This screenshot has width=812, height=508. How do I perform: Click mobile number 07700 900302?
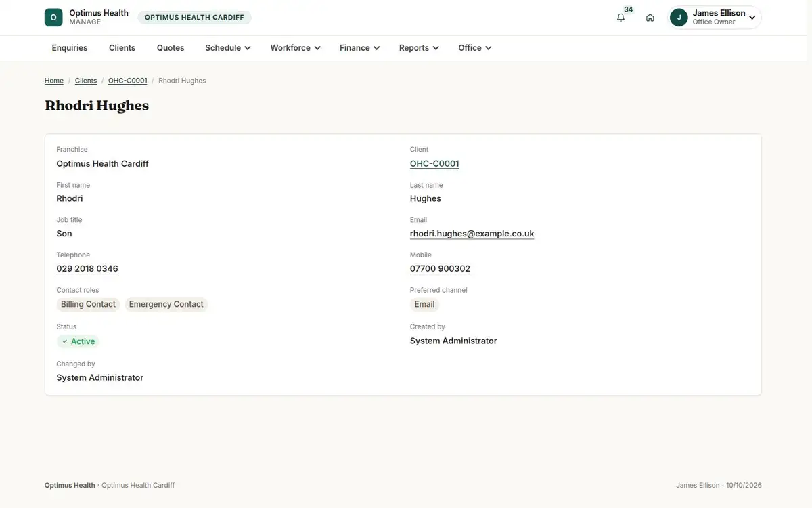tap(440, 269)
